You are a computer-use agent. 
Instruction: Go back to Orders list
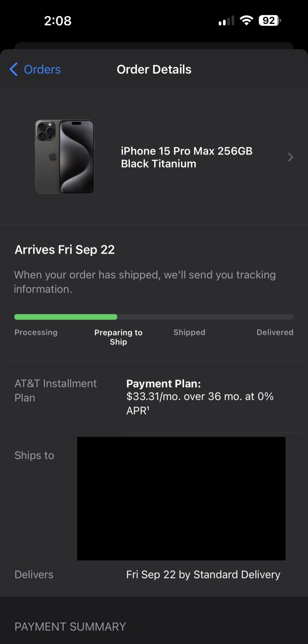coord(42,70)
